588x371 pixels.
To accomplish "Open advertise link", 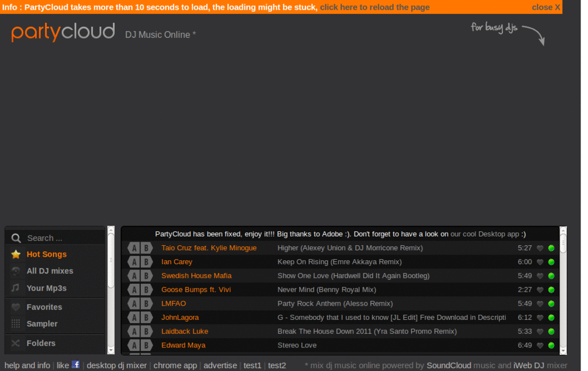I will point(220,365).
